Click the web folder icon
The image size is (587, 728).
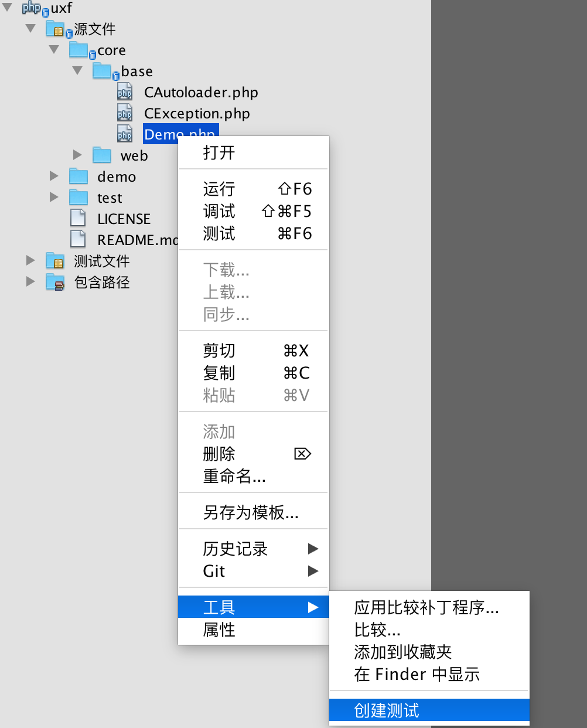point(102,155)
